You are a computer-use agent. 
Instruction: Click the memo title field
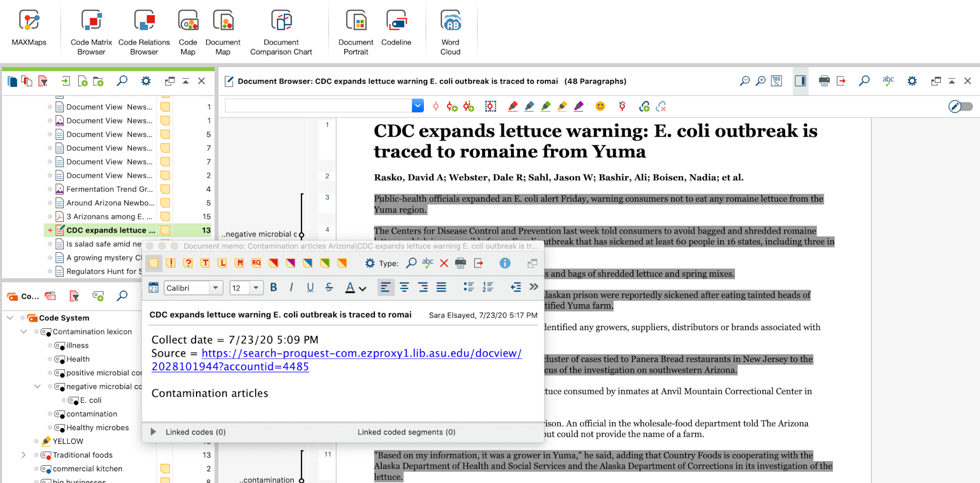click(280, 314)
